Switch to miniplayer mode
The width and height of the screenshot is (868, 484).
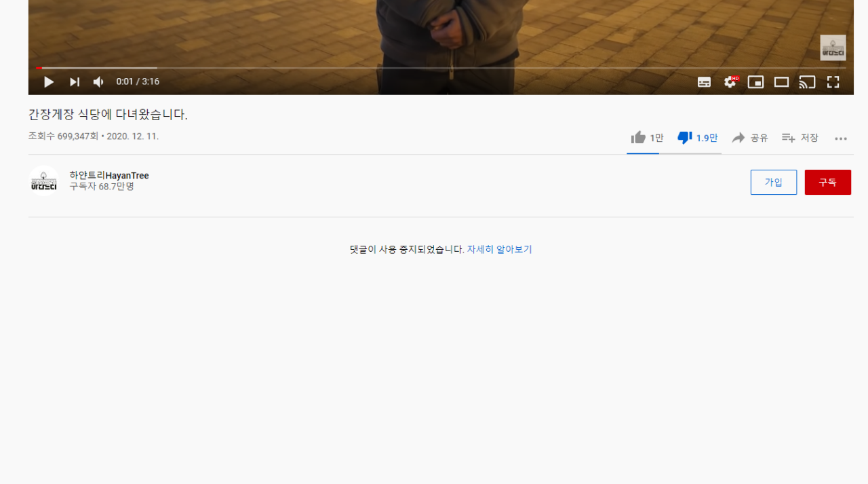tap(755, 82)
